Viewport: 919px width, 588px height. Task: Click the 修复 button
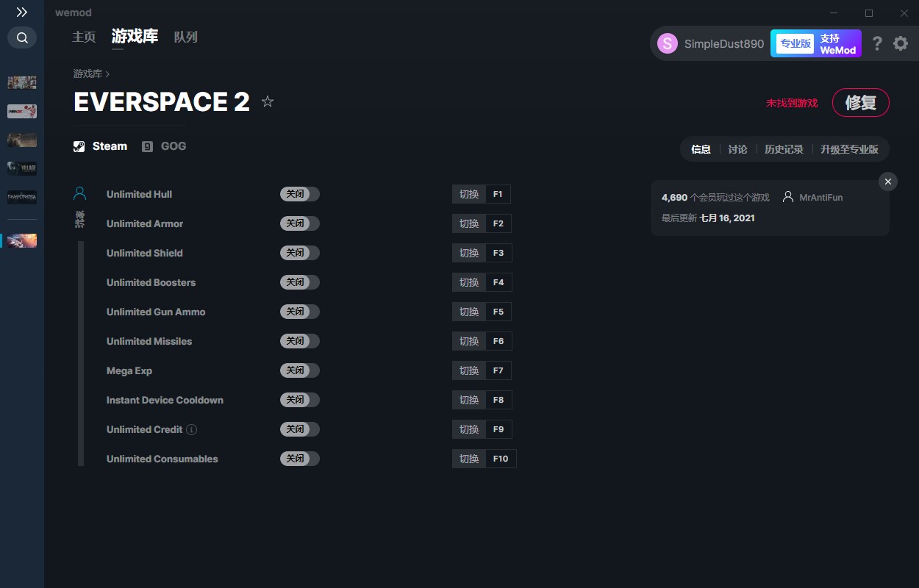click(x=860, y=103)
